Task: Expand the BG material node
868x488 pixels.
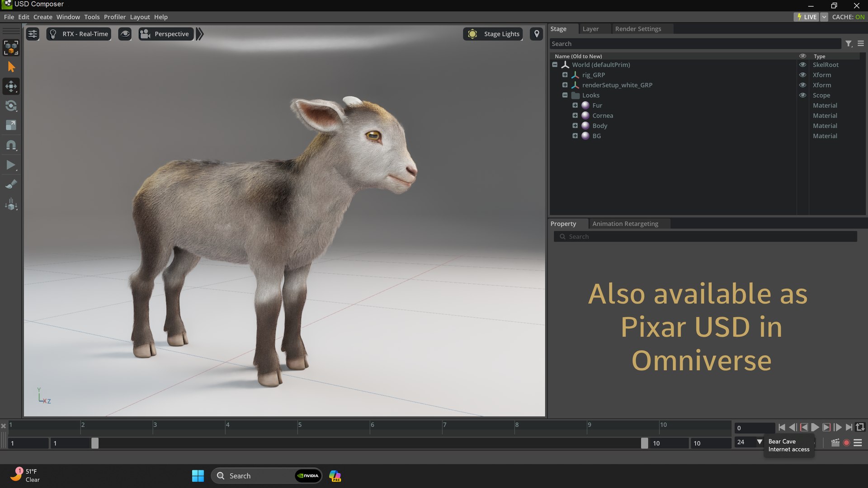Action: [575, 136]
